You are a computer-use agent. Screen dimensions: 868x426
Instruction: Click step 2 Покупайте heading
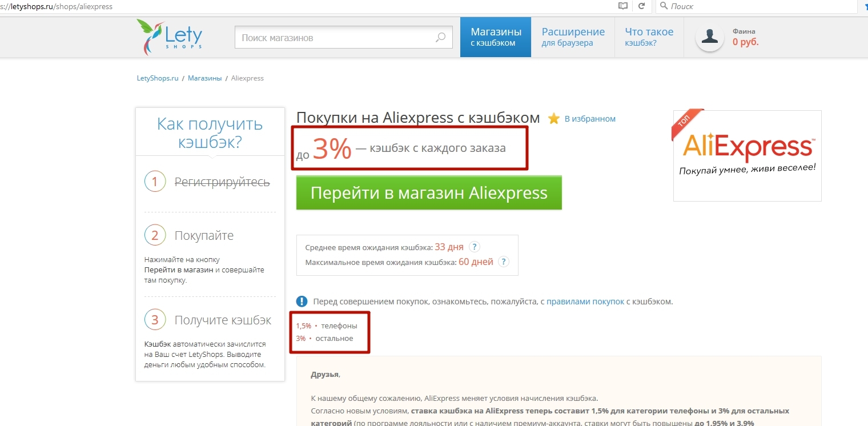pyautogui.click(x=204, y=235)
